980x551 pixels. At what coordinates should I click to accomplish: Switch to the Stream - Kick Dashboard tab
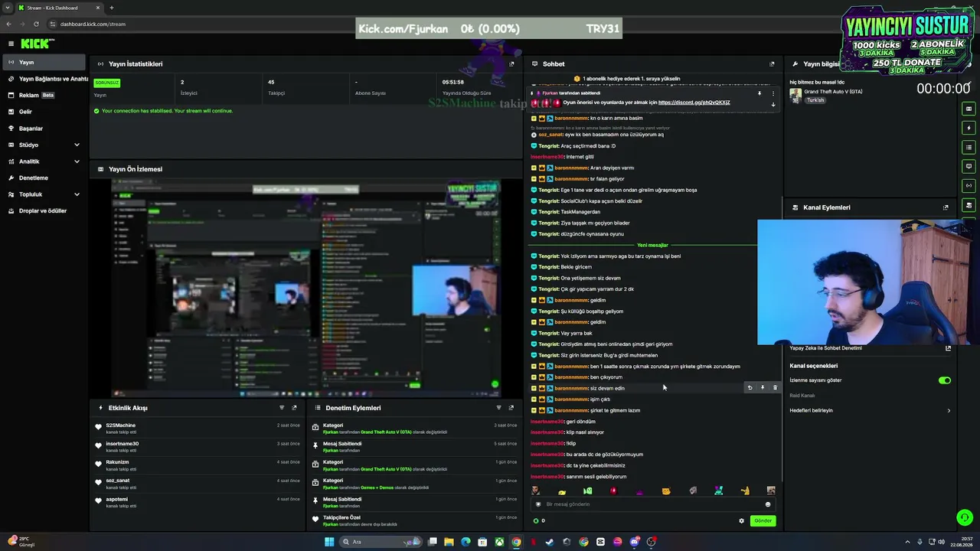pyautogui.click(x=58, y=8)
